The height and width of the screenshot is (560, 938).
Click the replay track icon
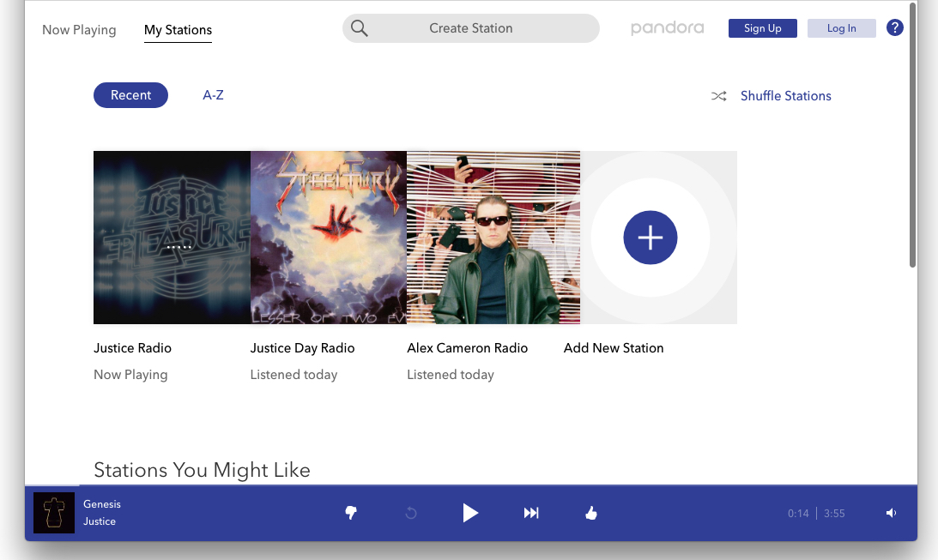(411, 513)
